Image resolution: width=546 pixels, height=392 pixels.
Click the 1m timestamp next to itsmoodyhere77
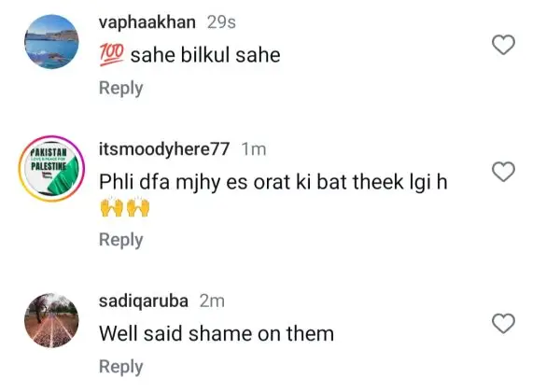pyautogui.click(x=254, y=149)
